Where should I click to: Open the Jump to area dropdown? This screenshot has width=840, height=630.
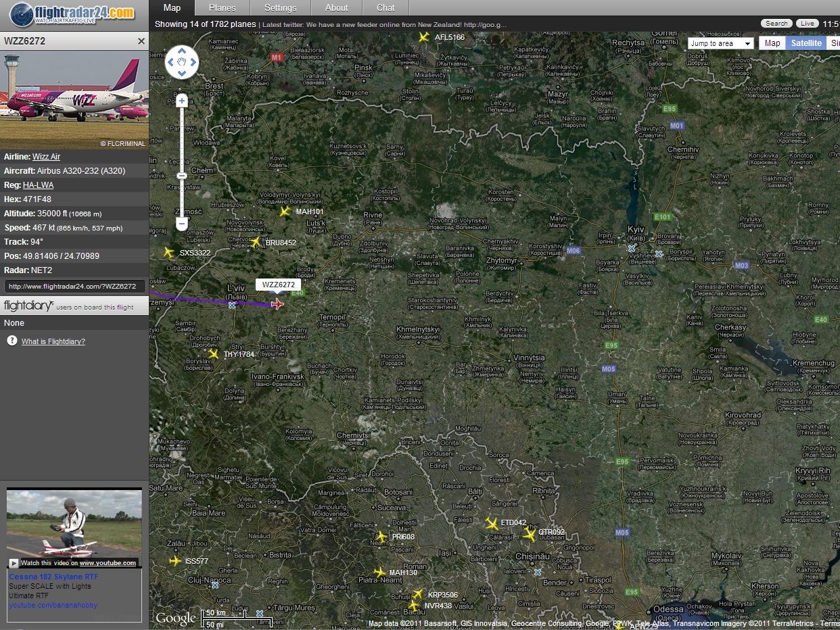coord(720,43)
